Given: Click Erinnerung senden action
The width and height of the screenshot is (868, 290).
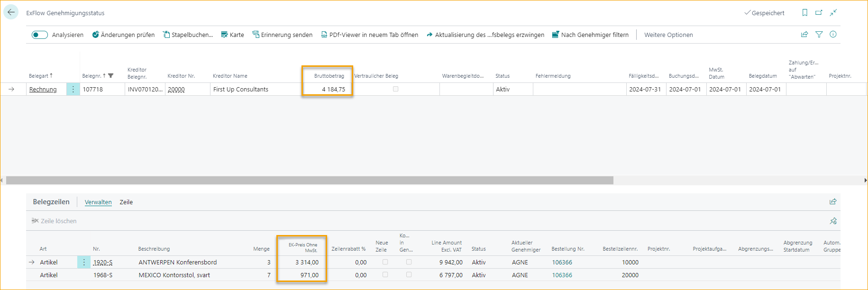Looking at the screenshot, I should click(x=282, y=35).
